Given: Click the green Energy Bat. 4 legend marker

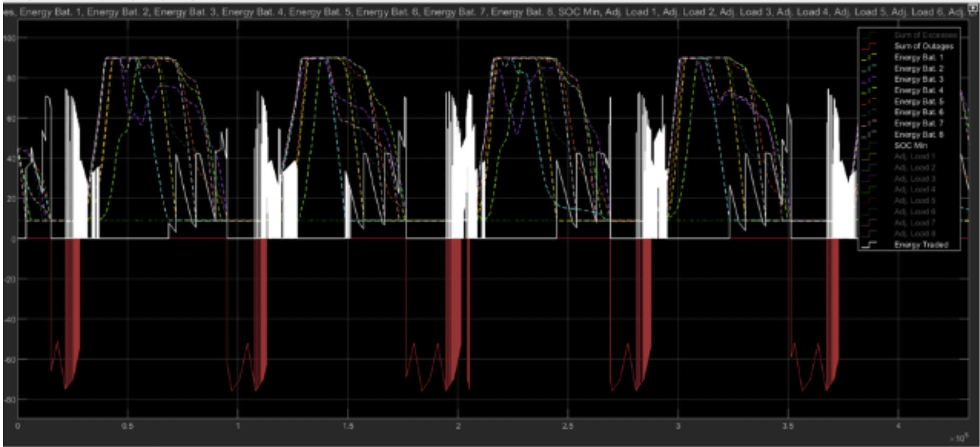Looking at the screenshot, I should 869,90.
